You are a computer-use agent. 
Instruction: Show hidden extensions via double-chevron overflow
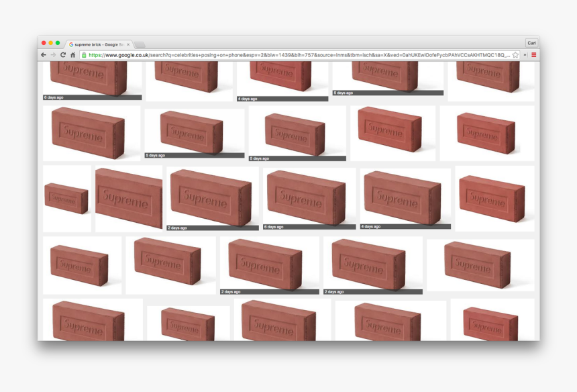[x=525, y=55]
